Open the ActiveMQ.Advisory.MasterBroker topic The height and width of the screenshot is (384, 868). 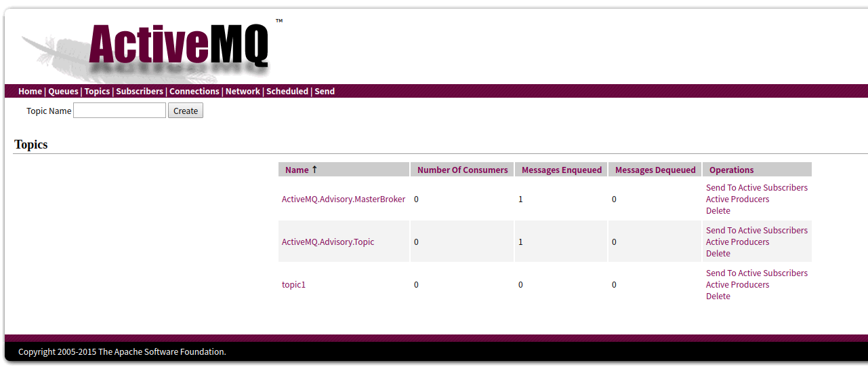coord(344,199)
